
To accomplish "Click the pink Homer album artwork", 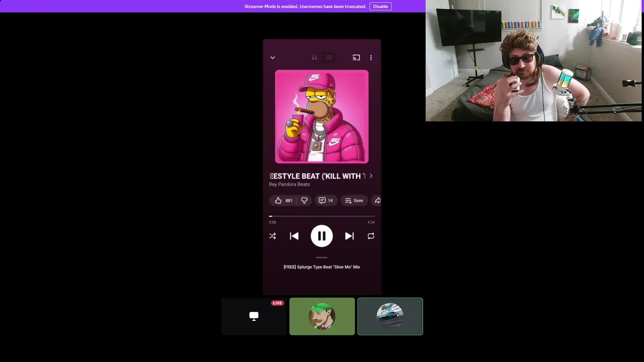I will pos(321,117).
